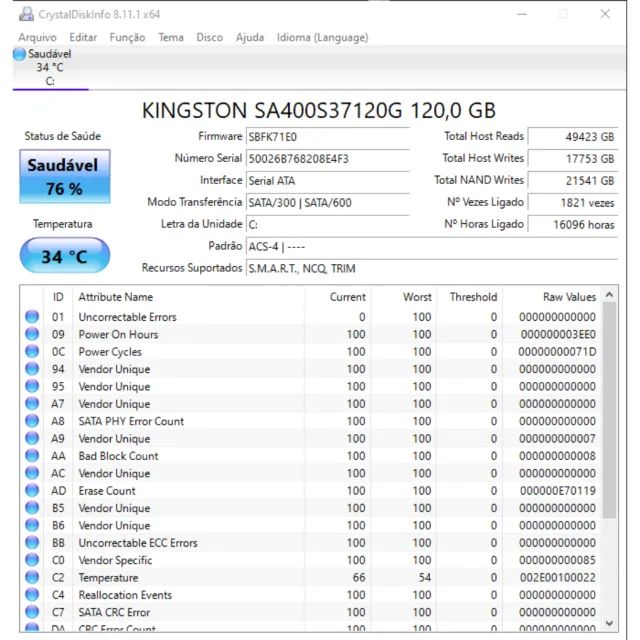This screenshot has height=640, width=640.
Task: Click raw value 000000000008 of Bad Block Count
Action: [557, 456]
